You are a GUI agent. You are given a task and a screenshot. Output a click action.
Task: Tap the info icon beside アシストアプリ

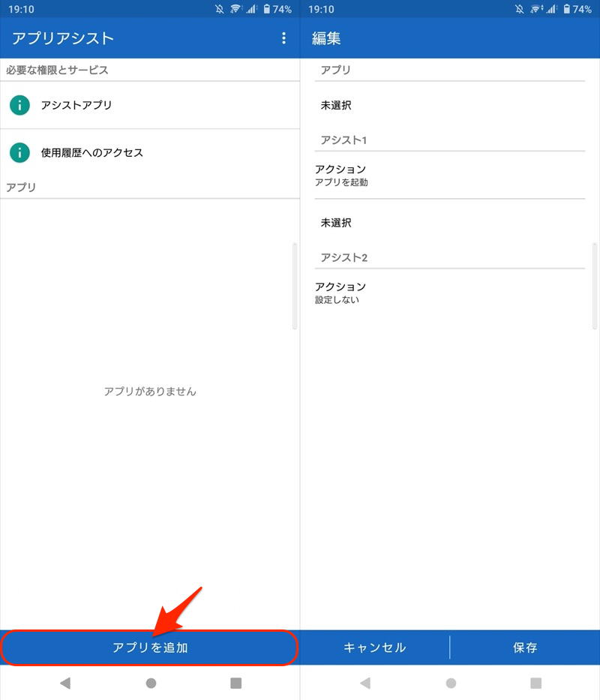20,105
